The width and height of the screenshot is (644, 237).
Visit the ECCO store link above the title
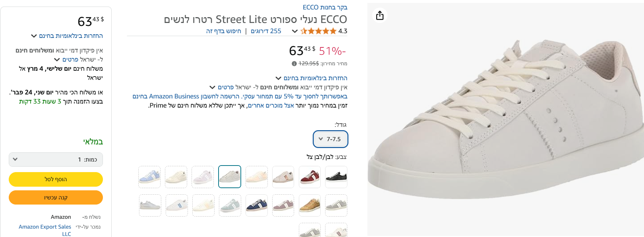coord(325,7)
